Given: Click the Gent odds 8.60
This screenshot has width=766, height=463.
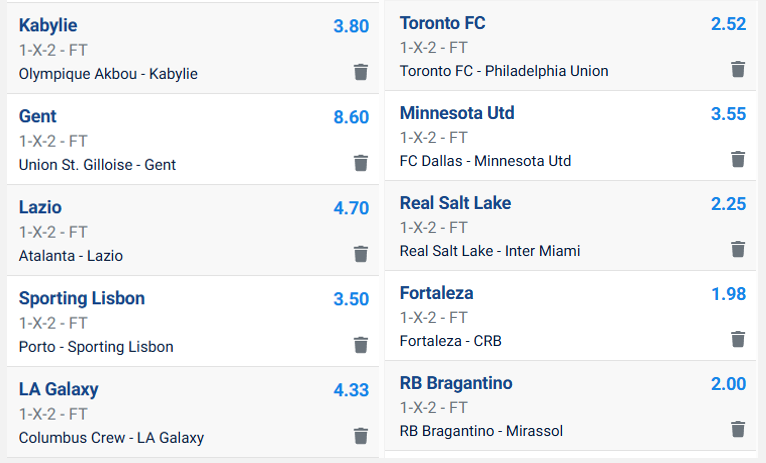Looking at the screenshot, I should tap(351, 117).
